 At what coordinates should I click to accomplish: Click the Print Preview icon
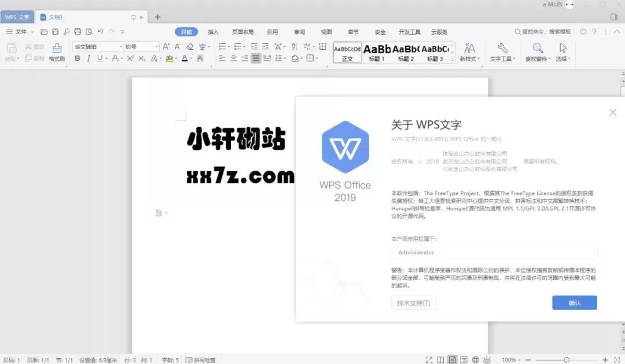coord(89,32)
